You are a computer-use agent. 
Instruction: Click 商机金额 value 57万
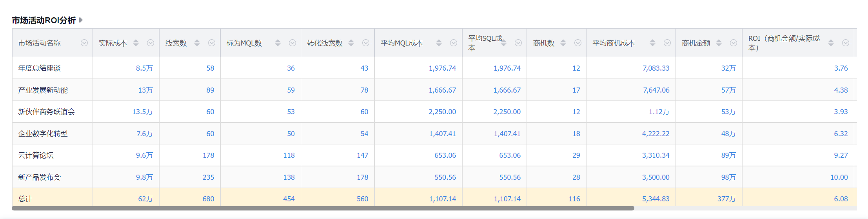tap(728, 90)
